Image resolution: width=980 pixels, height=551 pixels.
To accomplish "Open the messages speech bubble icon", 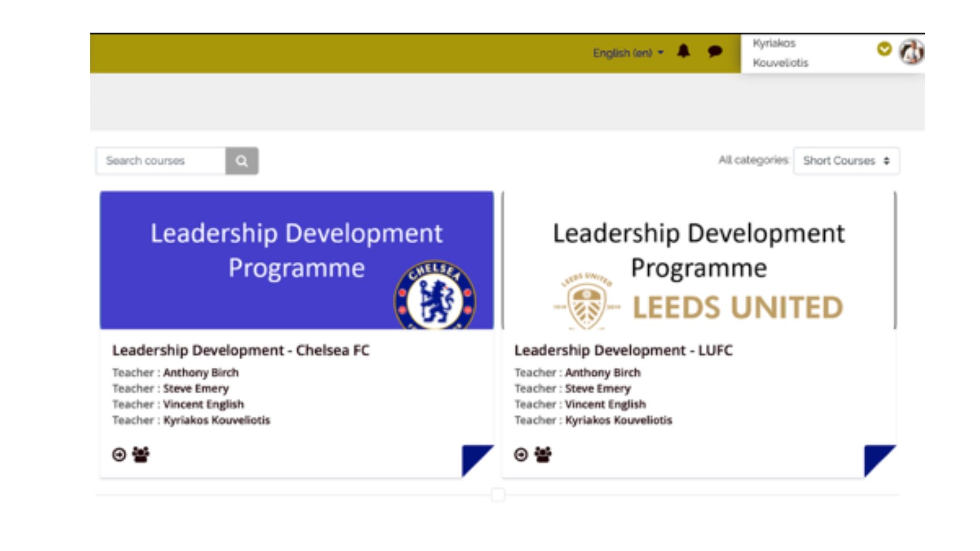I will pyautogui.click(x=715, y=51).
